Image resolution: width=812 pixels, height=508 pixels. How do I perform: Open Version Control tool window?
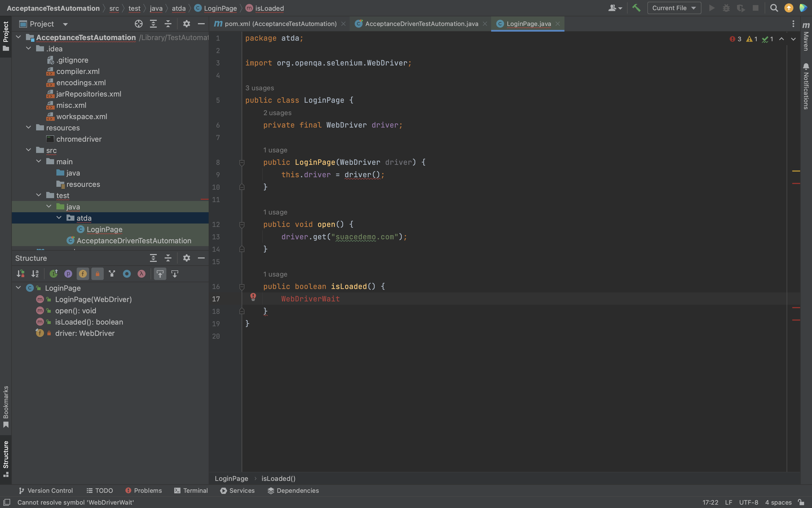(x=46, y=491)
